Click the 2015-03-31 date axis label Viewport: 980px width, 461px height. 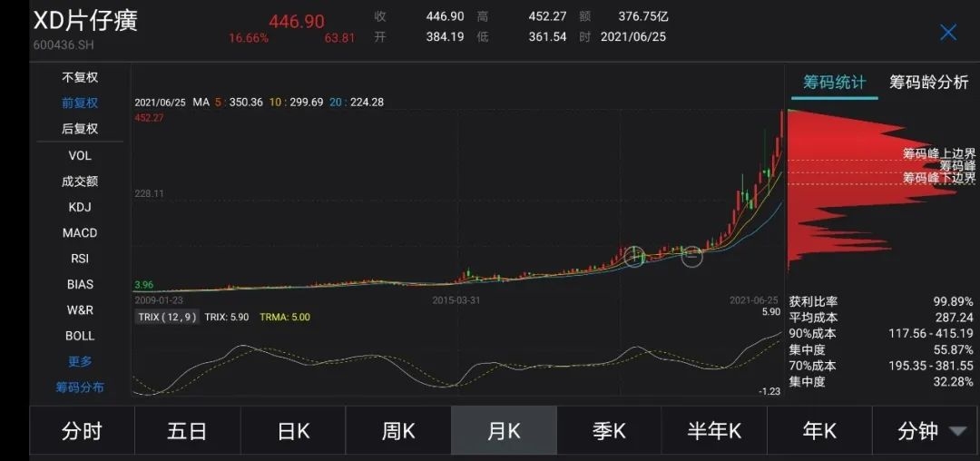click(x=456, y=299)
